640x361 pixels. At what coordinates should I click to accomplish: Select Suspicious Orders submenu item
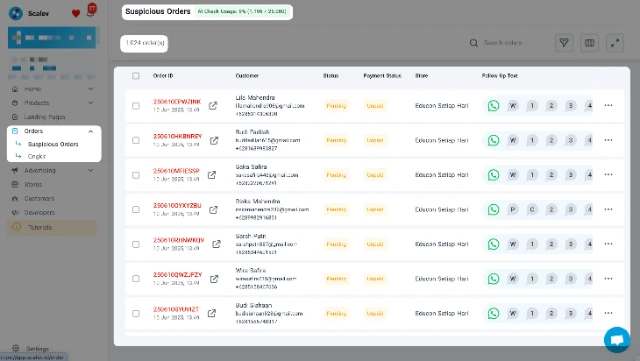click(53, 144)
